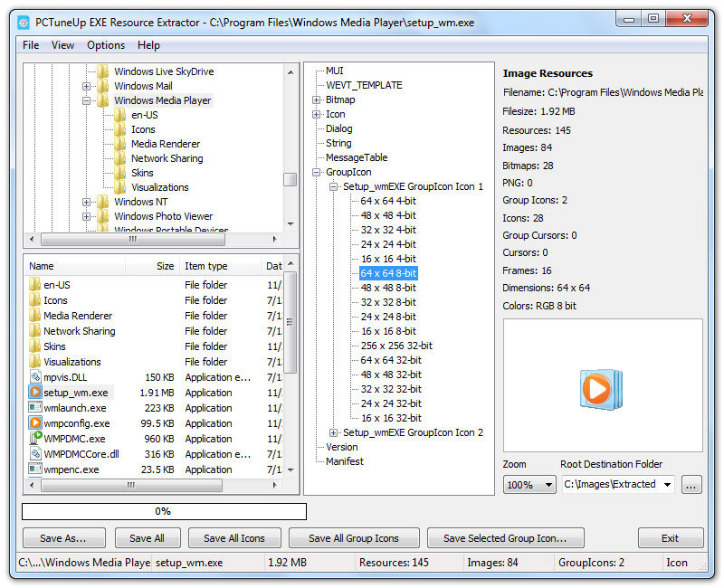Click the Save All Icons button
Screen dimensions: 724x588
click(x=234, y=538)
